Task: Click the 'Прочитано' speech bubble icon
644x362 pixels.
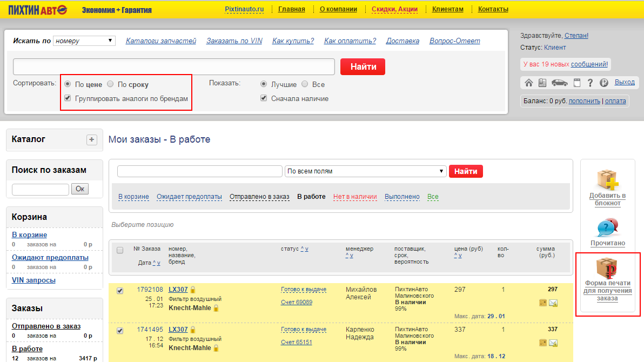Action: tap(607, 227)
